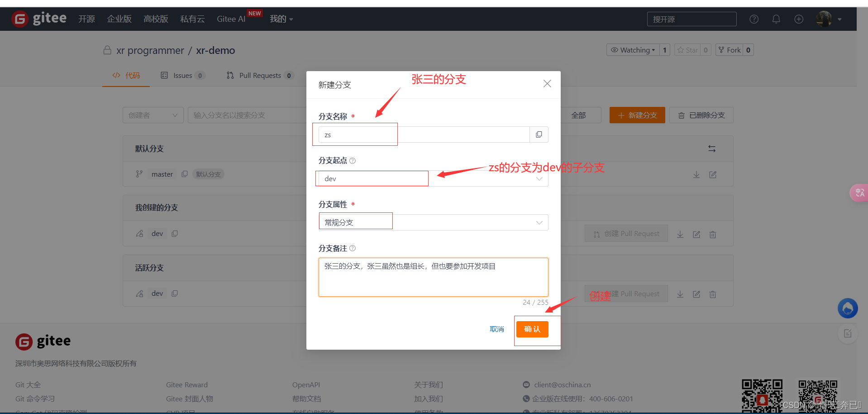Viewport: 868px width, 414px height.
Task: Confirm with the 确认 button
Action: [532, 329]
